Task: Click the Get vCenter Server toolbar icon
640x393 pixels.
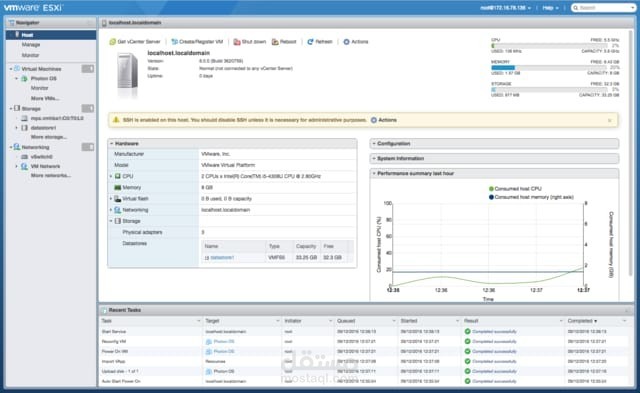Action: point(112,42)
